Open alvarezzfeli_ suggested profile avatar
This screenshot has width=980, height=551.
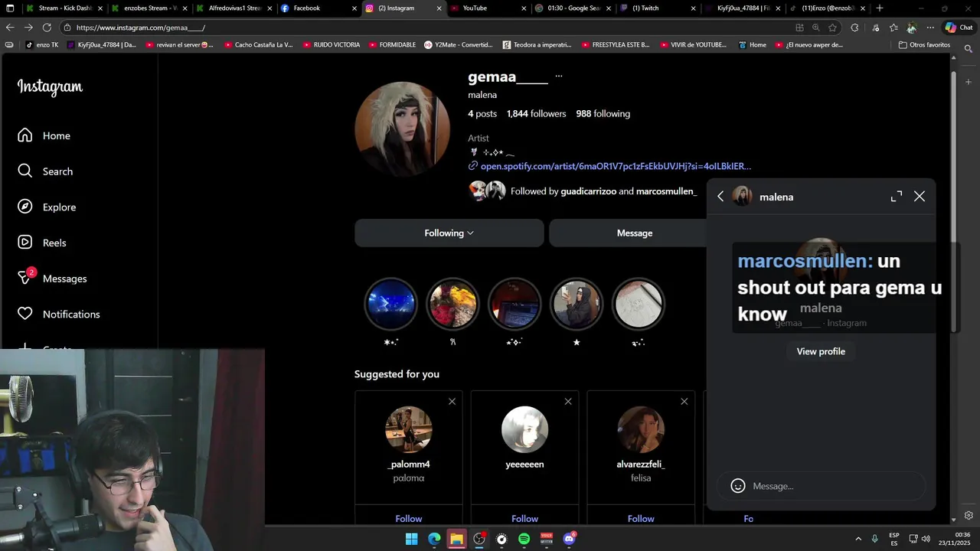(x=641, y=429)
